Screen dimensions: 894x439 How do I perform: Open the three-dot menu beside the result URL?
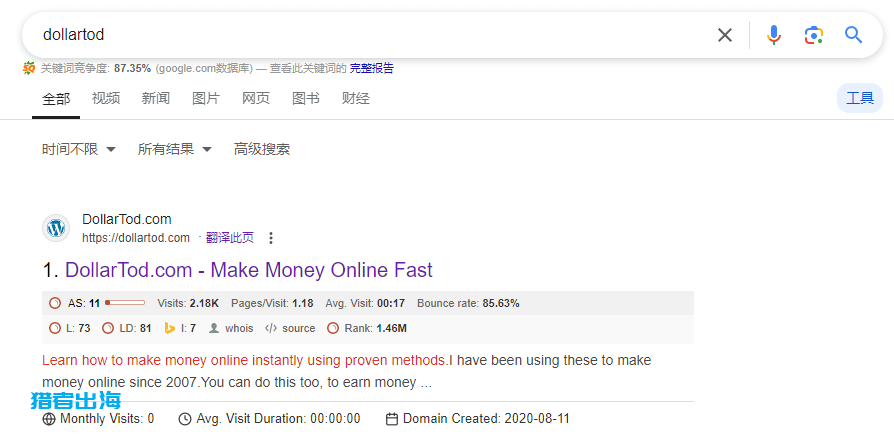point(271,238)
